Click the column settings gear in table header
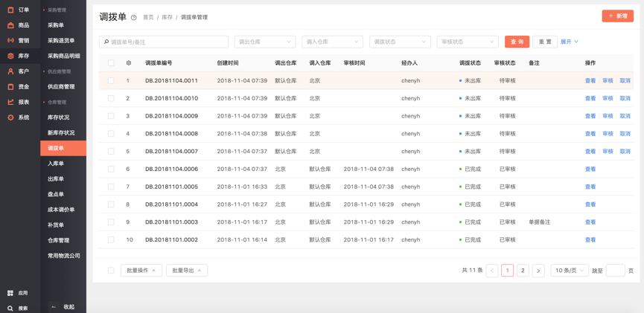The image size is (644, 313). [128, 63]
